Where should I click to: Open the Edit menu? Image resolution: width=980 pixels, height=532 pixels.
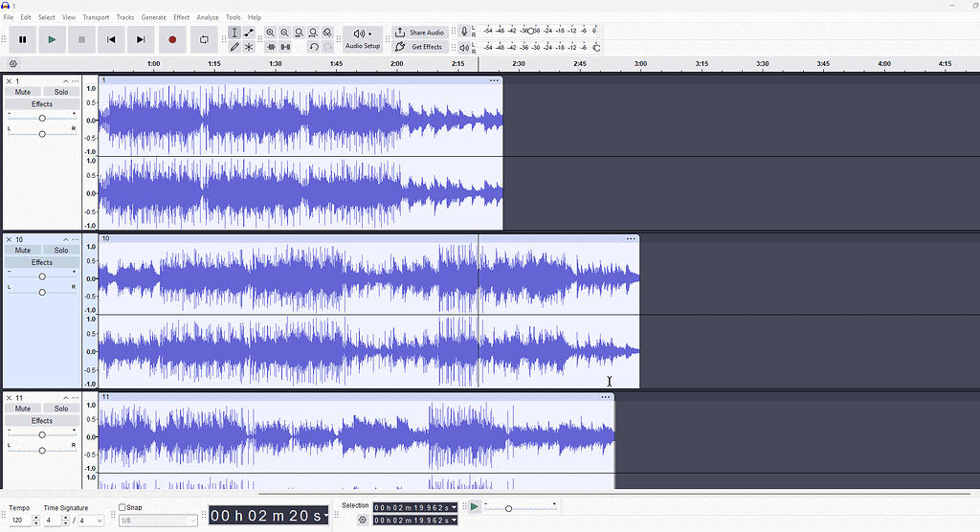pyautogui.click(x=26, y=17)
